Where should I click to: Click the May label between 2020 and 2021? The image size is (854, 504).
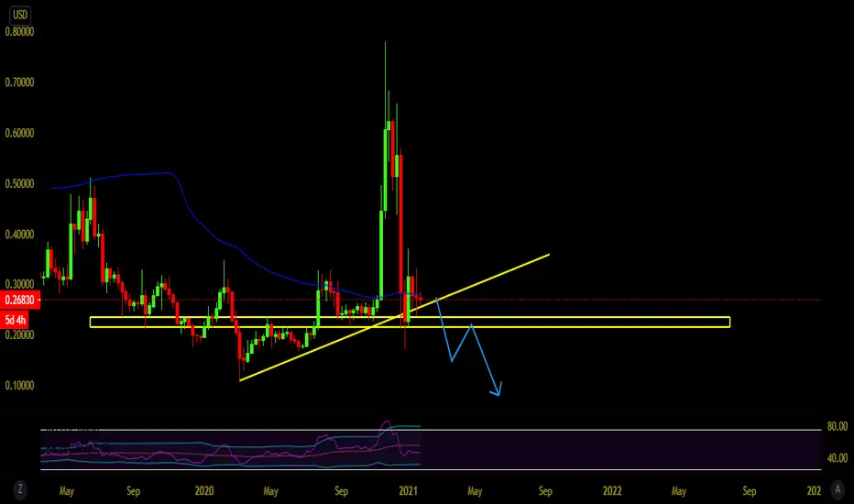270,491
